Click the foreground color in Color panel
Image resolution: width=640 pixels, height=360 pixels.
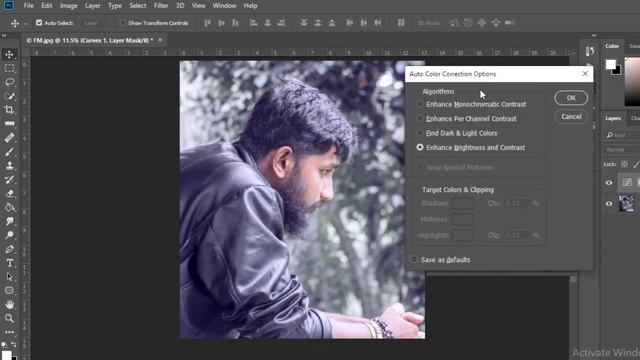[611, 64]
